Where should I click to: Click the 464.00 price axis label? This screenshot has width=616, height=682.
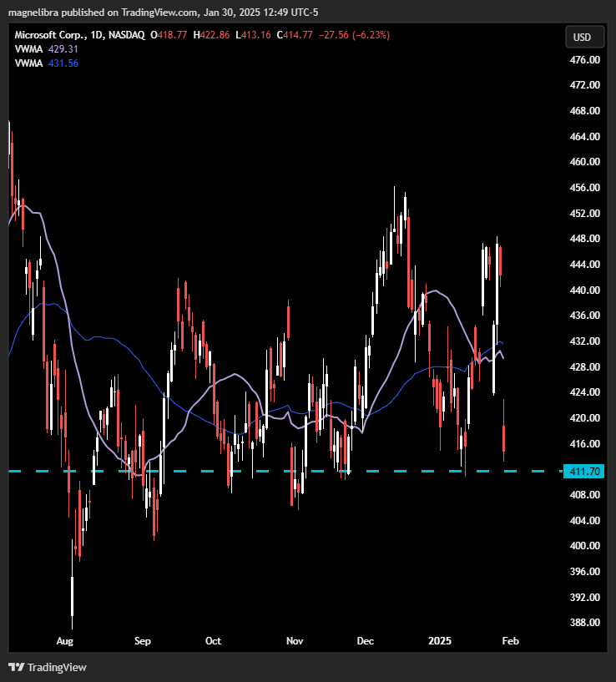click(x=584, y=136)
